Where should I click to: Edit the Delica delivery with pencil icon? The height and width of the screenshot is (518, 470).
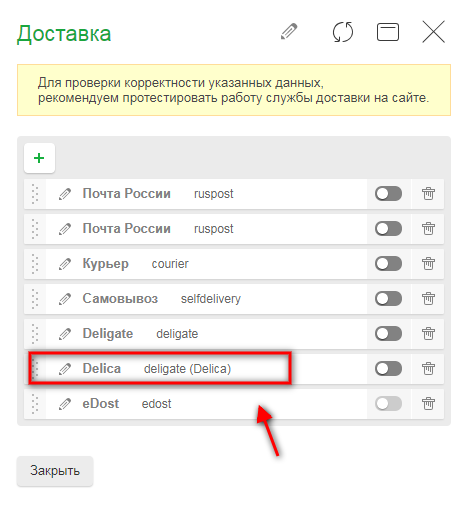click(x=65, y=369)
